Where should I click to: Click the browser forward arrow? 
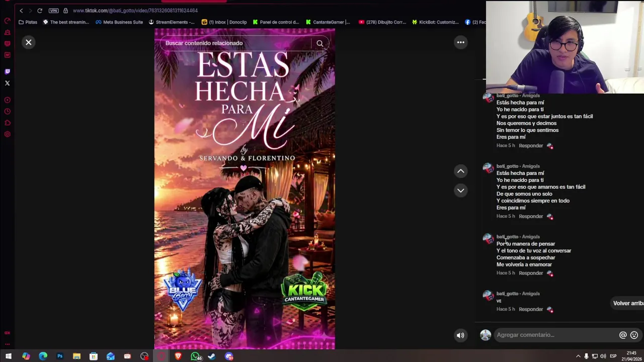coord(30,11)
